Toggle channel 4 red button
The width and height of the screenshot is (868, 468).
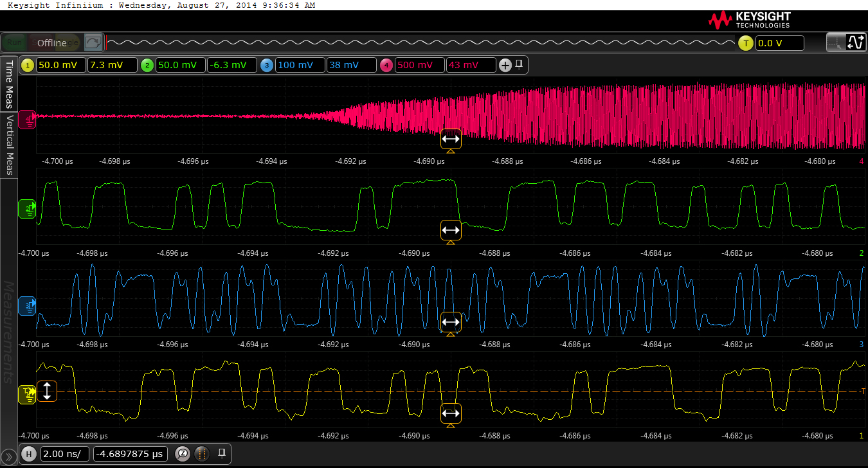[x=386, y=65]
